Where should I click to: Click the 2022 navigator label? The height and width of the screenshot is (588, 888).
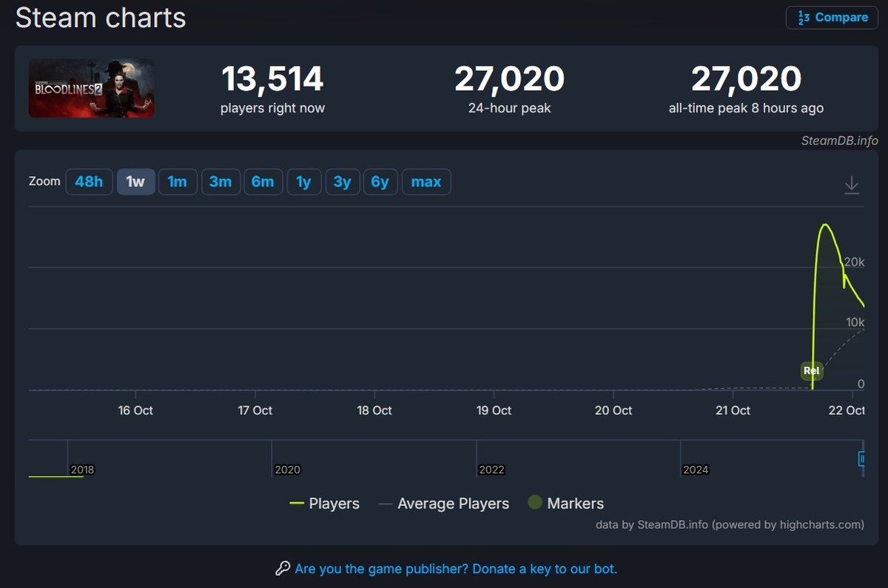(491, 470)
